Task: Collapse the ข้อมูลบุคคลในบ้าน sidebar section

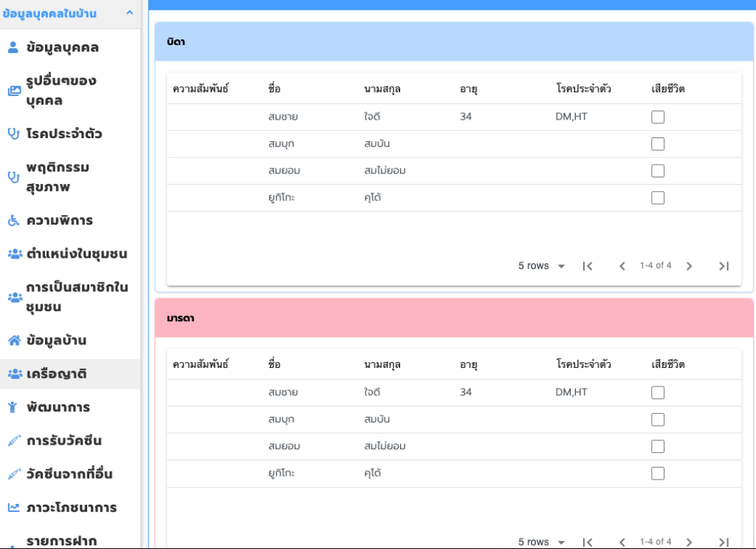Action: 129,13
